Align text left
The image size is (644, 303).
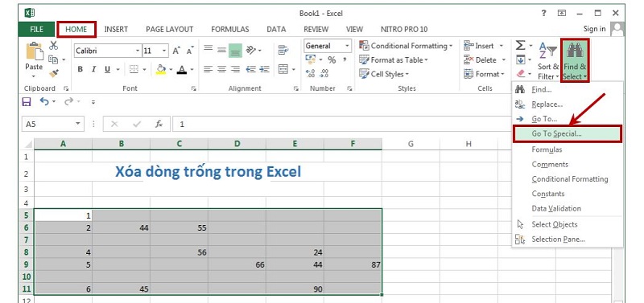coord(208,69)
